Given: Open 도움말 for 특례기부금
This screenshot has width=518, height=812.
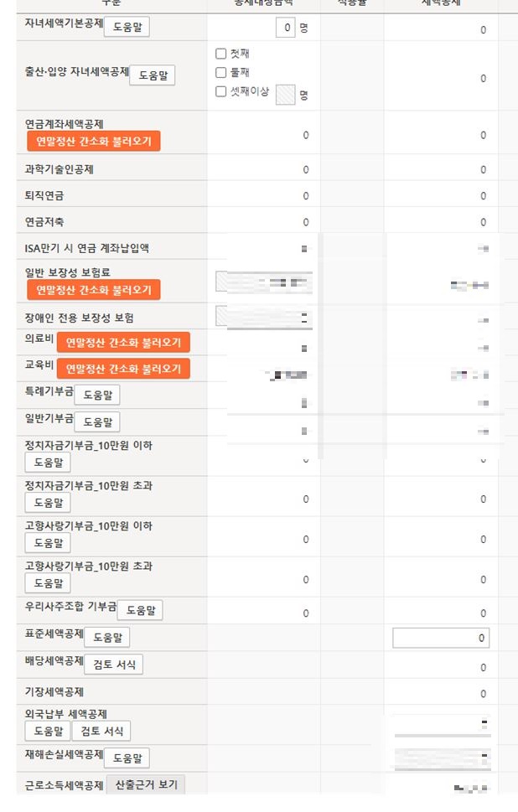Looking at the screenshot, I should coord(96,395).
